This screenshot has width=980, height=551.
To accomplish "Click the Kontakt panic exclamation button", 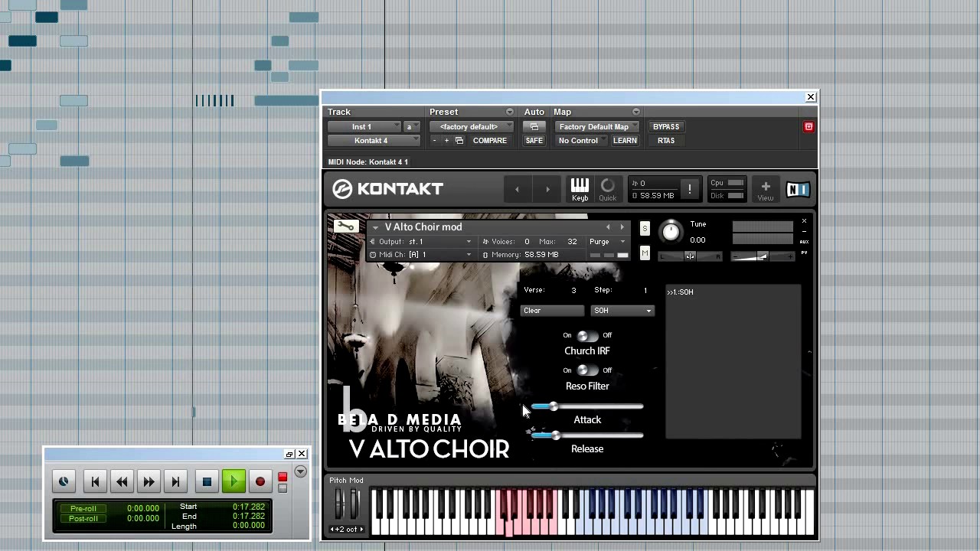I will [689, 189].
